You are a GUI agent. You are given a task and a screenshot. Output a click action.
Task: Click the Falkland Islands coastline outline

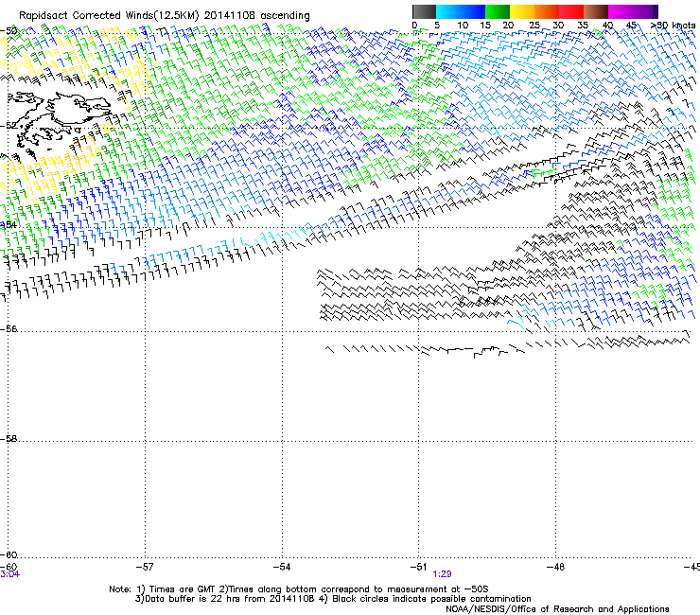(59, 120)
